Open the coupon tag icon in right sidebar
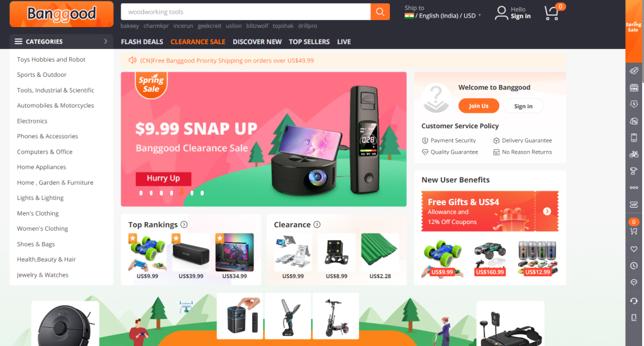 (x=634, y=70)
